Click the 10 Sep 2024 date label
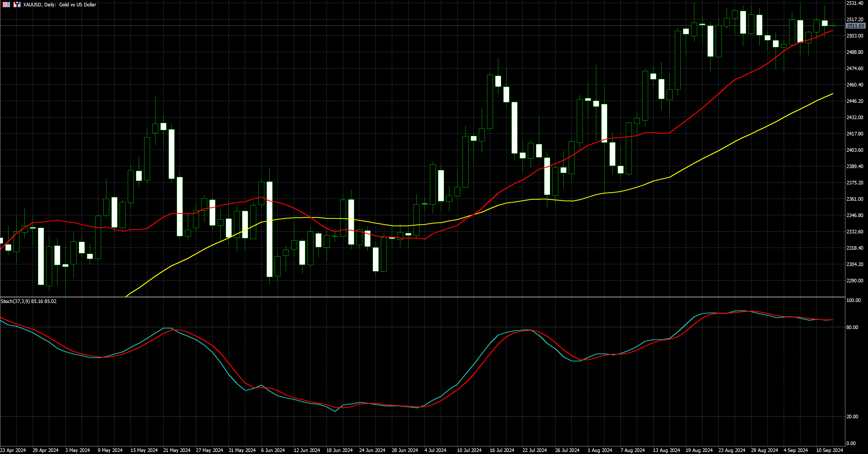 829,450
